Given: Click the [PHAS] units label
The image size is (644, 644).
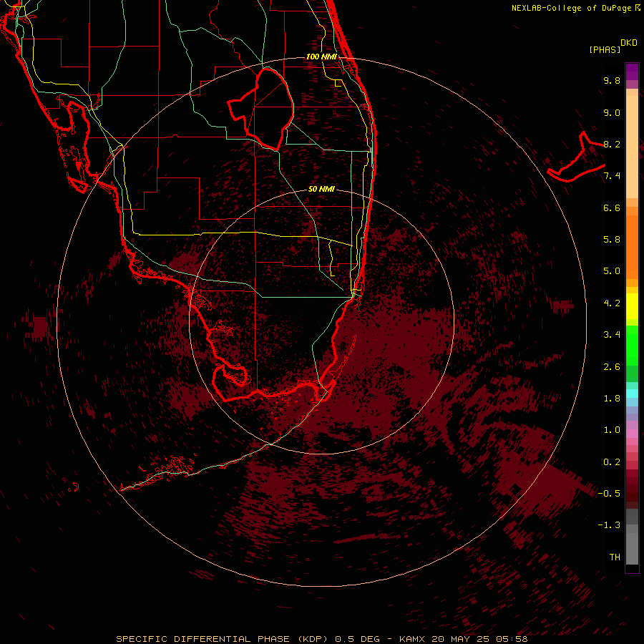Looking at the screenshot, I should 605,49.
